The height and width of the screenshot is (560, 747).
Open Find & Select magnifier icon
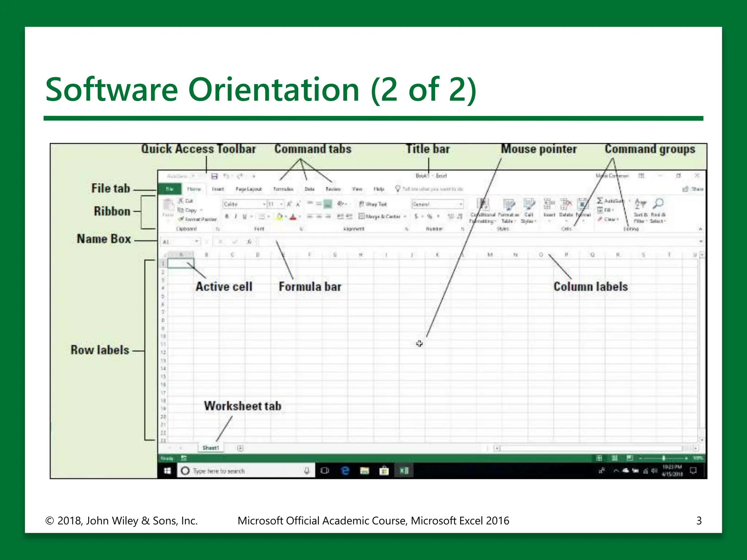point(658,211)
